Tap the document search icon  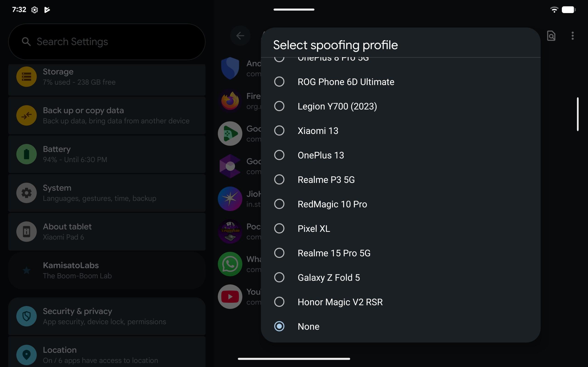tap(551, 36)
